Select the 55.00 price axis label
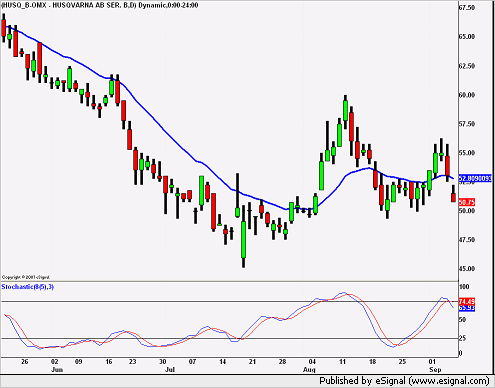This screenshot has width=495, height=388. 467,153
